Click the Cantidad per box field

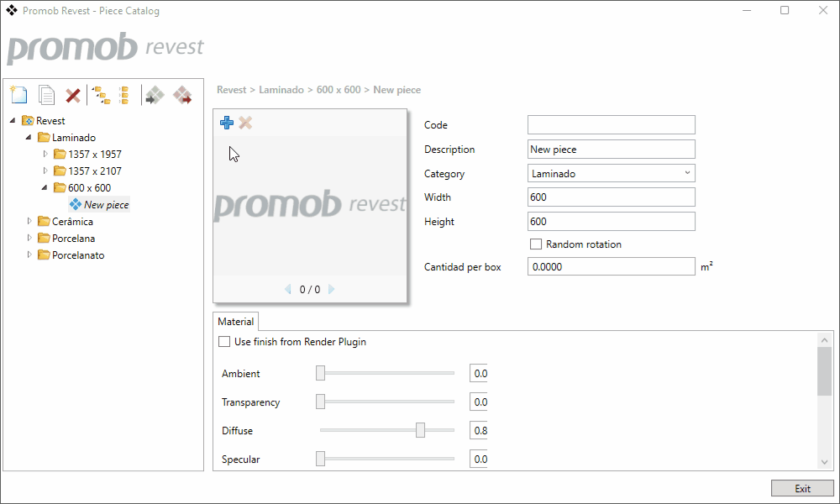pyautogui.click(x=612, y=267)
